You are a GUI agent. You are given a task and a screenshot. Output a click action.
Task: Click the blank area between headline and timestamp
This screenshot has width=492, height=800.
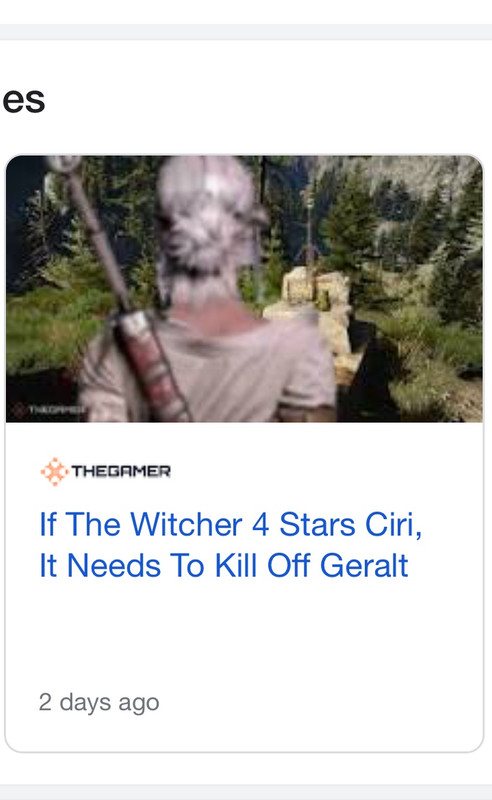pyautogui.click(x=244, y=635)
